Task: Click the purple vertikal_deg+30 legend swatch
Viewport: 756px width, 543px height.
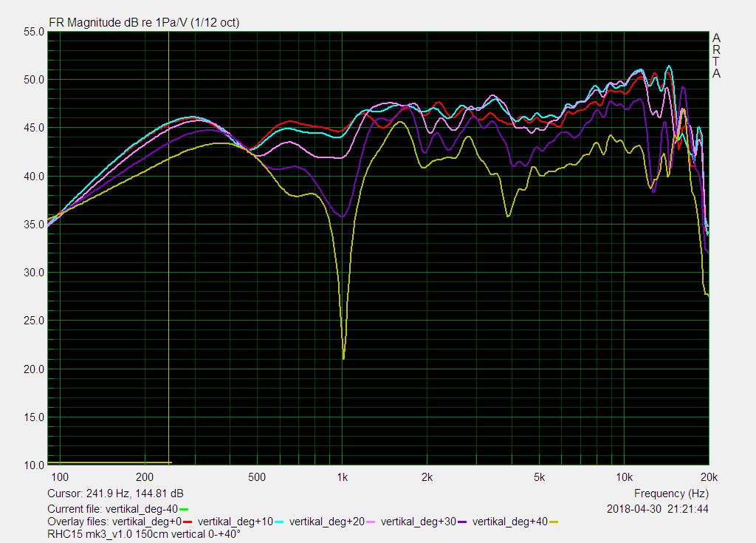Action: pos(462,522)
